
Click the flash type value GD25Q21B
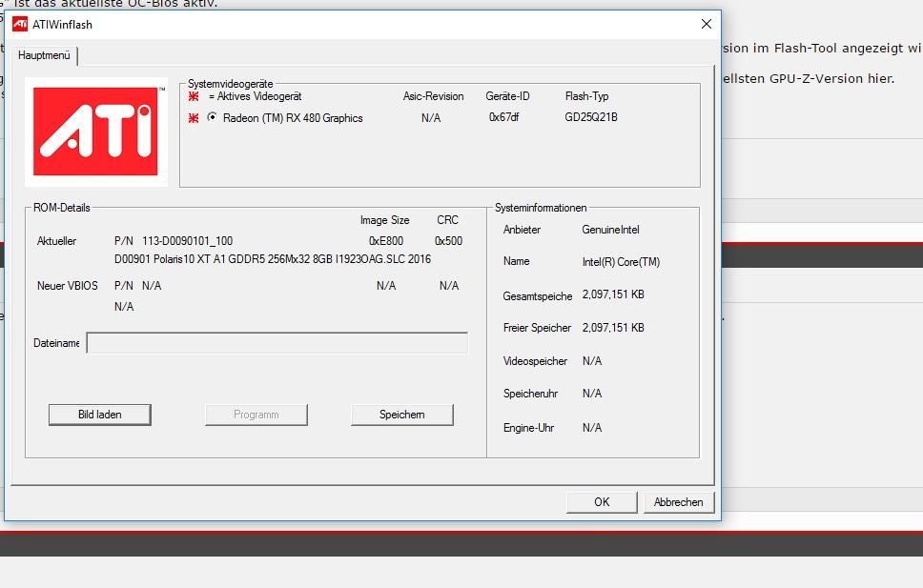[x=591, y=117]
